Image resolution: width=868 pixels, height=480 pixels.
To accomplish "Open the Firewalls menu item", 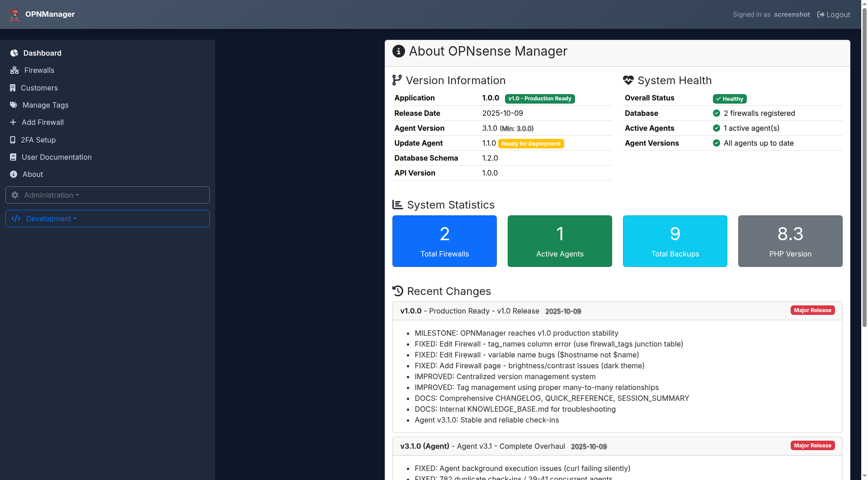I will click(39, 71).
